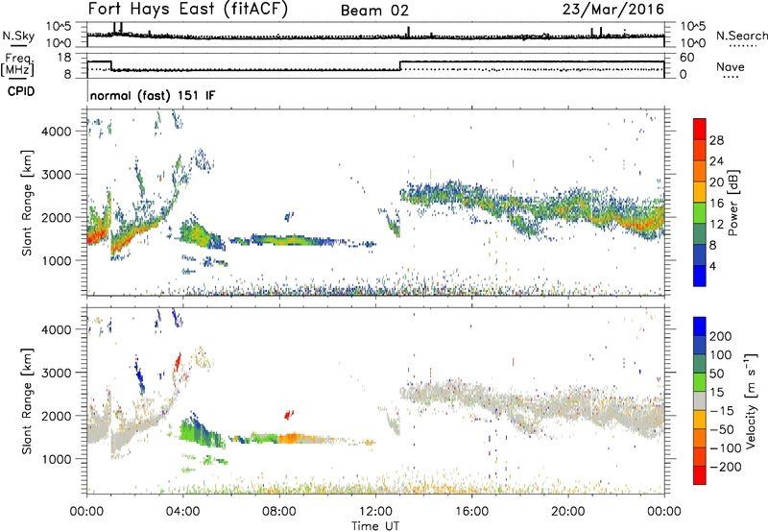Viewport: 768px width, 532px height.
Task: Click the small red velocity patch near 08:00
Action: pyautogui.click(x=289, y=416)
